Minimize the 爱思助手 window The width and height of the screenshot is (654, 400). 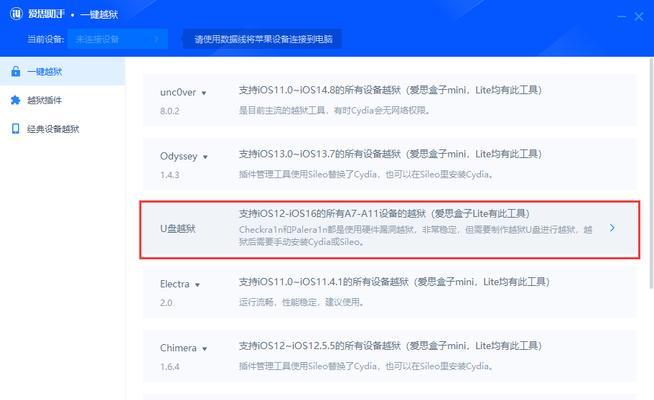(x=621, y=17)
